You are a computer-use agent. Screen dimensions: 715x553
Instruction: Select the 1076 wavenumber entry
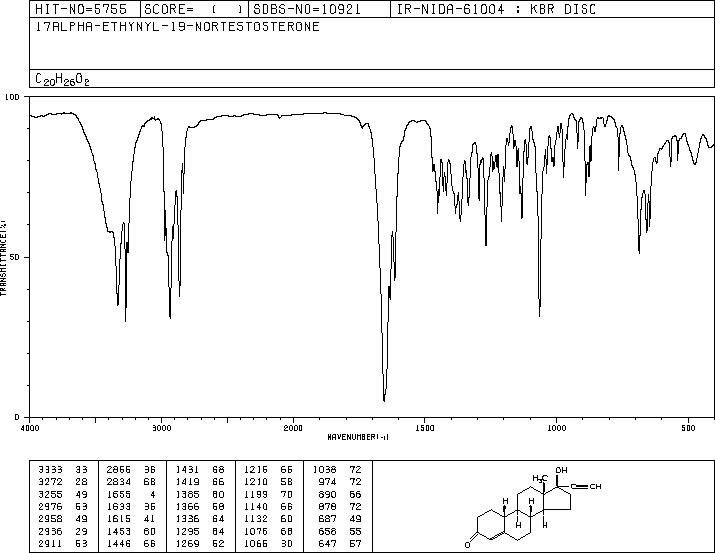256,532
